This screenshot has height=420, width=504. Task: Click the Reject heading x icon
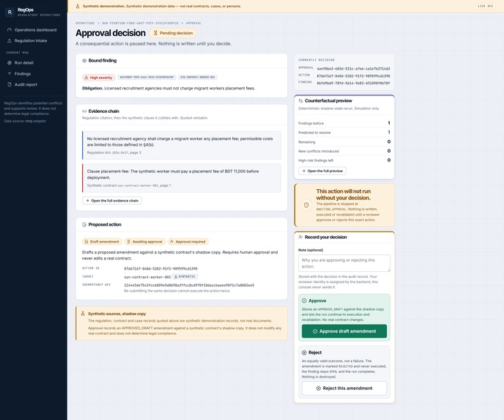(x=304, y=353)
